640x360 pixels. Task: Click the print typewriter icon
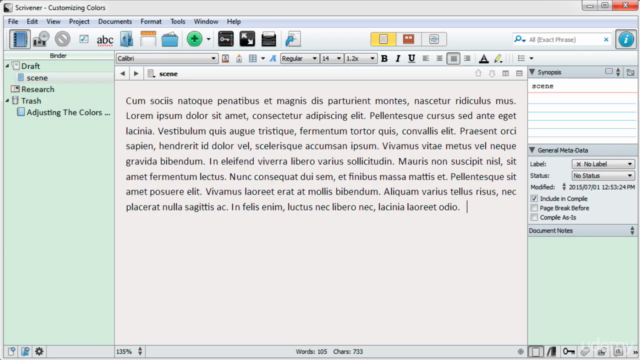click(269, 39)
